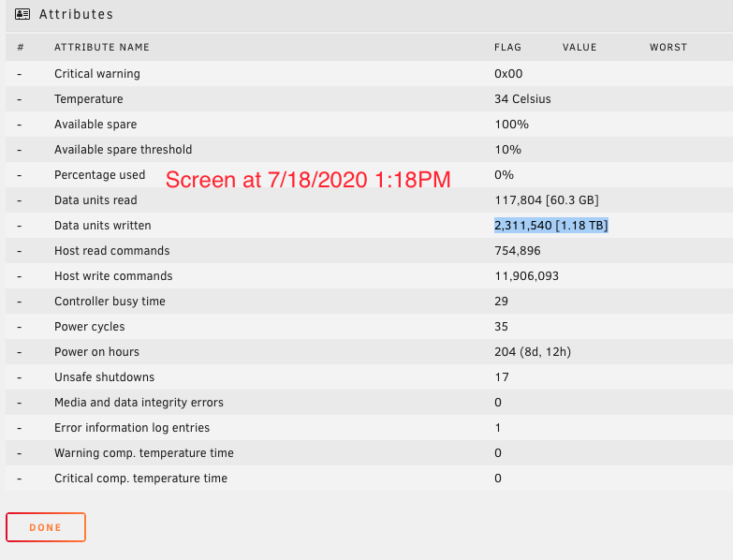
Task: Select the Temperature attribute row label
Action: (x=89, y=99)
